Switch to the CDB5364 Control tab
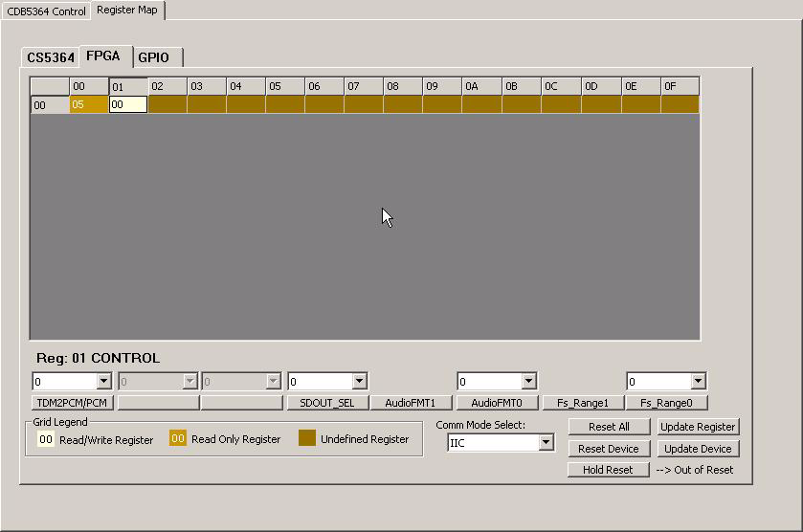 pyautogui.click(x=46, y=11)
